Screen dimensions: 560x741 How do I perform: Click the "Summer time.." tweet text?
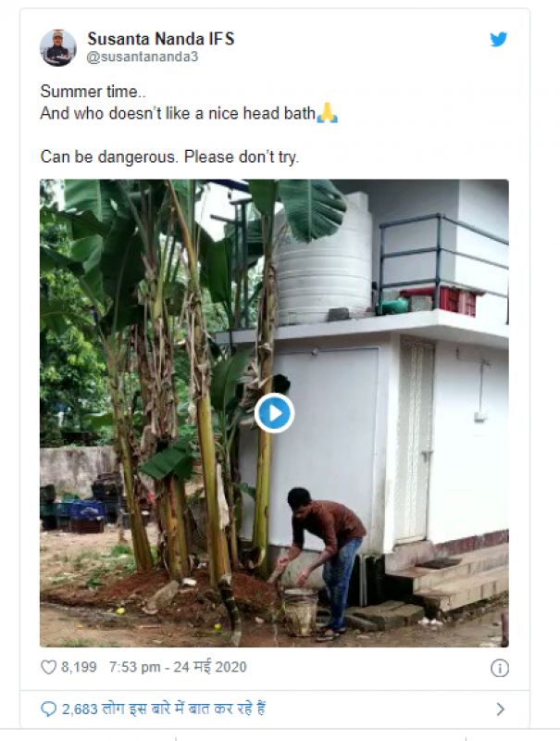tap(86, 93)
